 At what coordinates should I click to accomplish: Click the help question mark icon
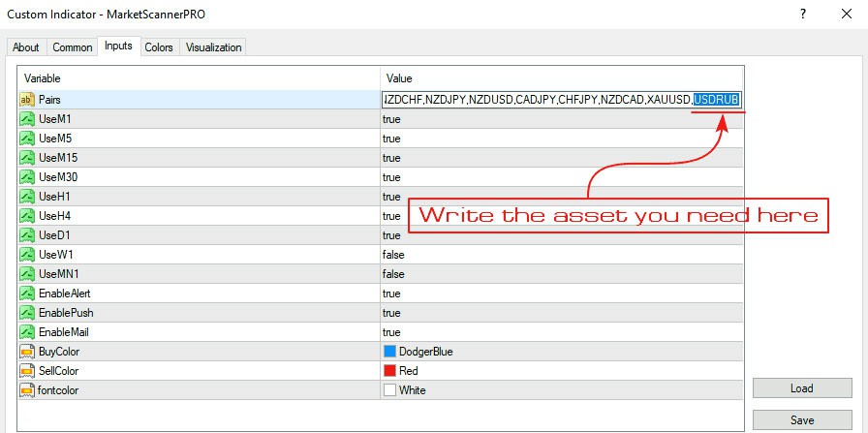803,15
